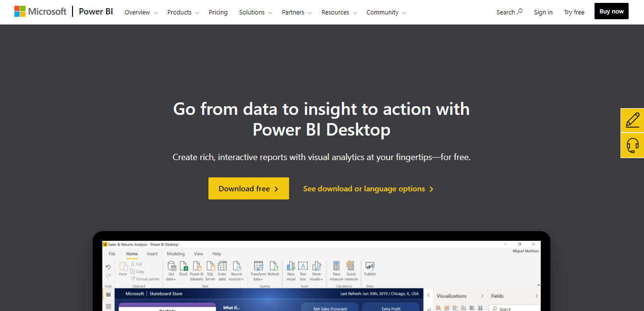Switch to Report view in left sidebar
The image size is (644, 311).
pyautogui.click(x=109, y=294)
